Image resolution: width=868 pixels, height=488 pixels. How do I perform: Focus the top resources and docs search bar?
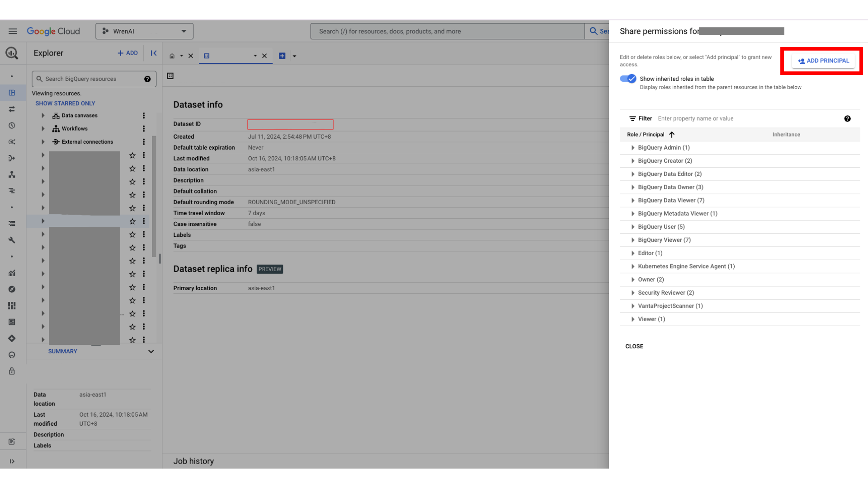click(x=448, y=31)
